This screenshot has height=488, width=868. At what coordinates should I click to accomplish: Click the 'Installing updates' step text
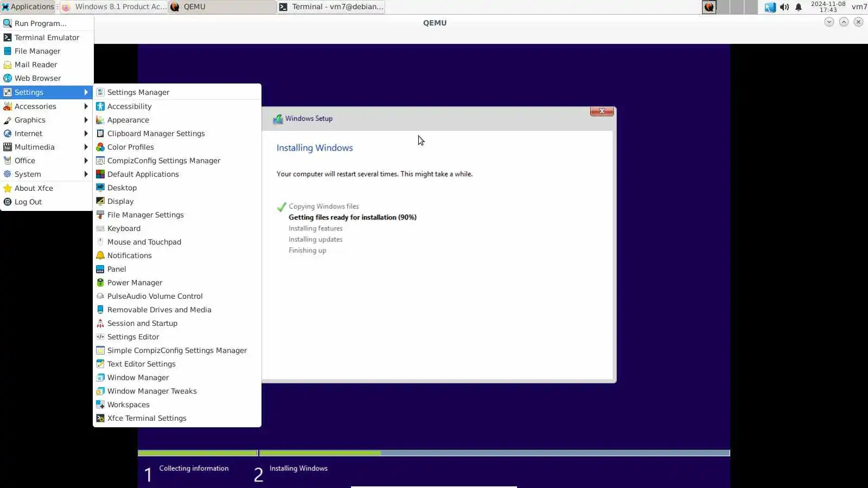316,240
